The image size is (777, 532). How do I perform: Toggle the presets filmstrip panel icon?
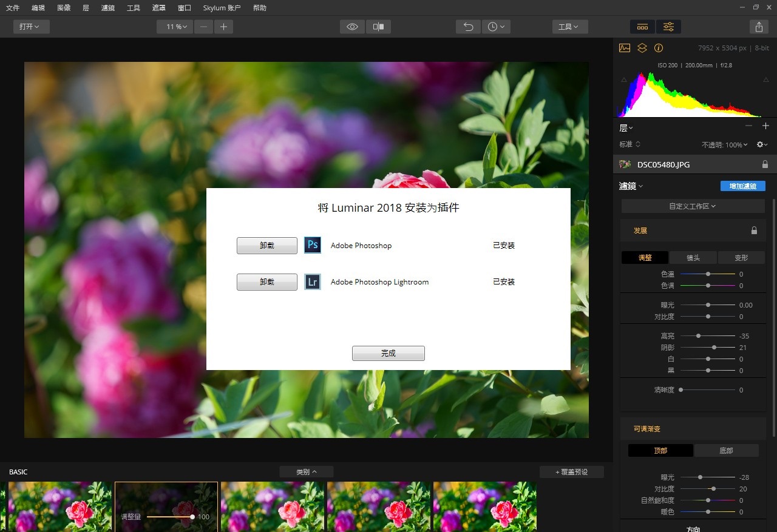click(642, 27)
